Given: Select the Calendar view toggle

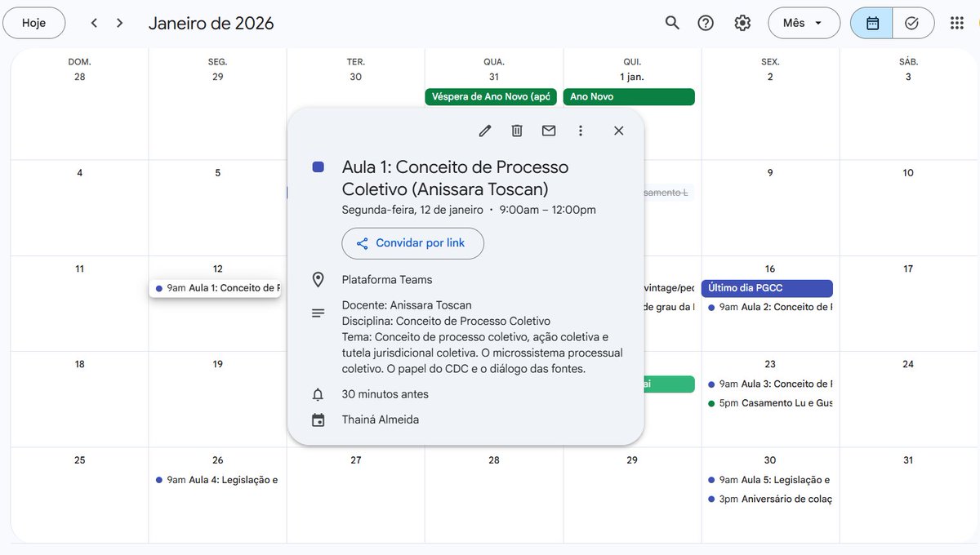Looking at the screenshot, I should (x=871, y=23).
